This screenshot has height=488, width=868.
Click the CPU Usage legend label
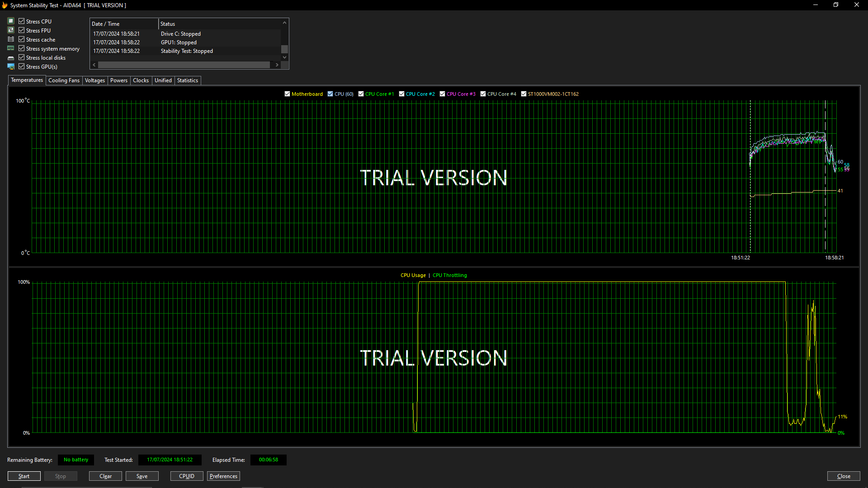click(413, 275)
